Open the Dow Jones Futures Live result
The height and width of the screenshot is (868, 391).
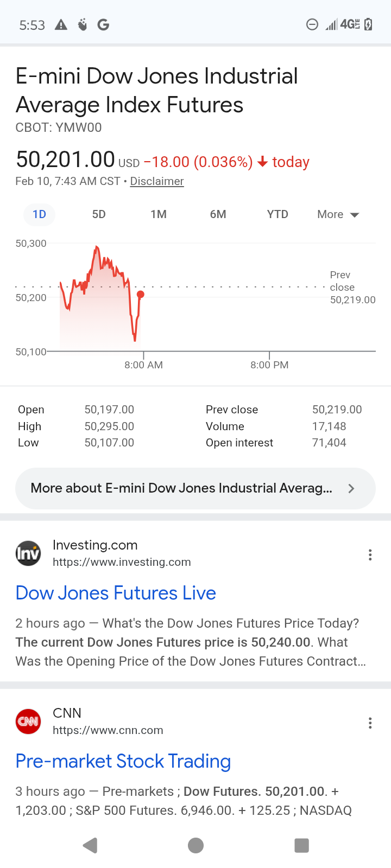tap(116, 593)
